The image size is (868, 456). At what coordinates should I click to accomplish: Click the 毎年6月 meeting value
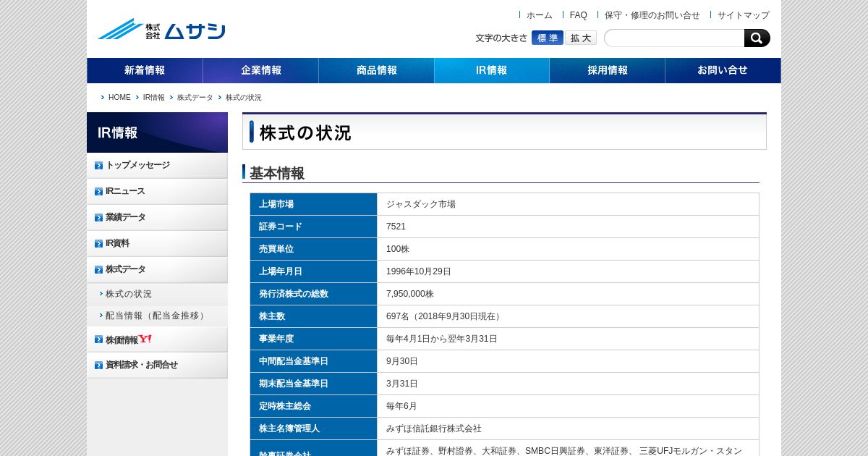(401, 406)
